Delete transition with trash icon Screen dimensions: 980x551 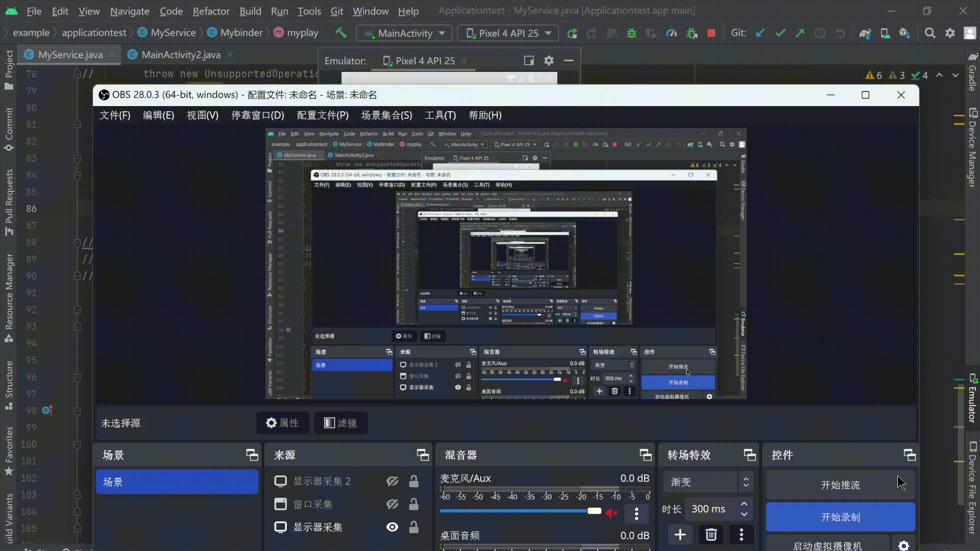tap(711, 534)
